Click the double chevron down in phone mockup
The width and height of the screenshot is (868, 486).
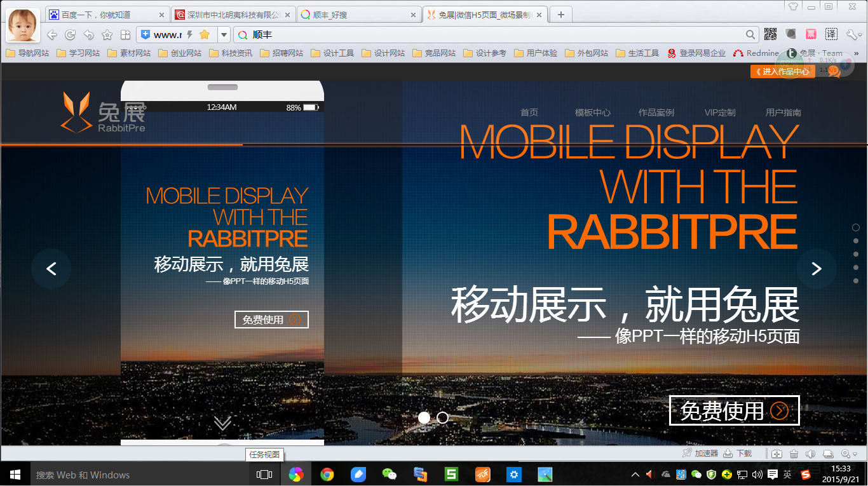coord(222,422)
